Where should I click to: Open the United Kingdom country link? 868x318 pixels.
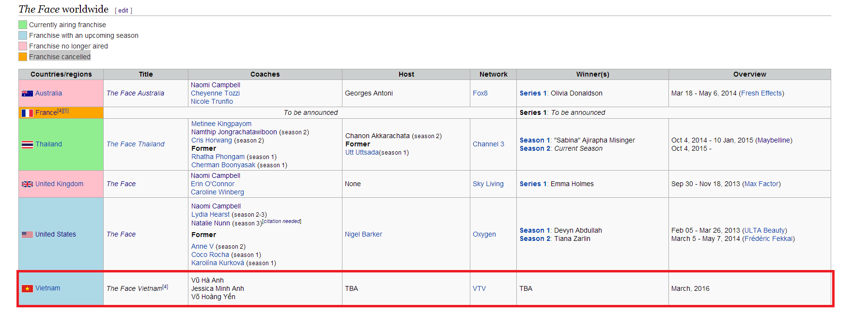(x=59, y=184)
